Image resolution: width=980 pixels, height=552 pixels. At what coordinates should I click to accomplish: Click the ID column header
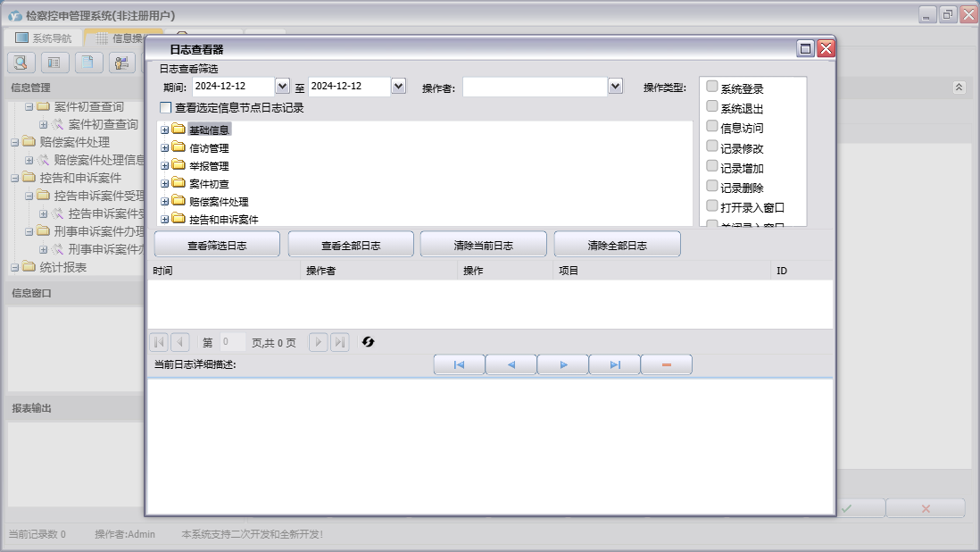[x=802, y=271]
